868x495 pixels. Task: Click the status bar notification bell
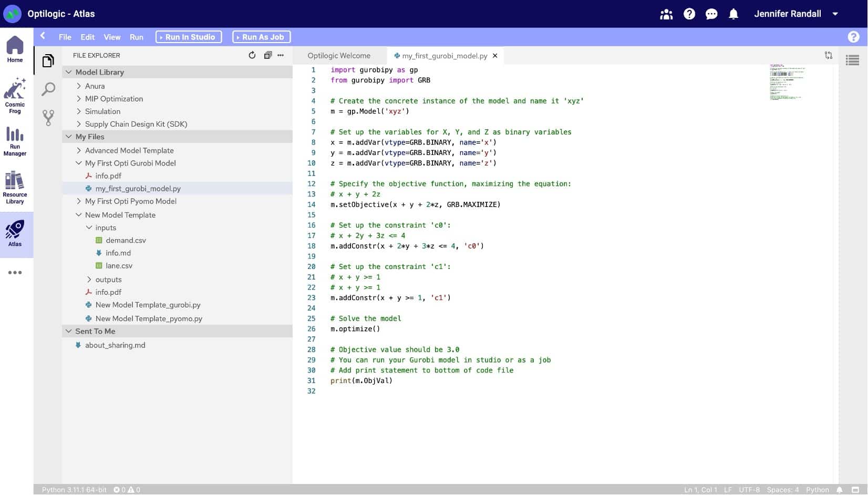pos(840,490)
